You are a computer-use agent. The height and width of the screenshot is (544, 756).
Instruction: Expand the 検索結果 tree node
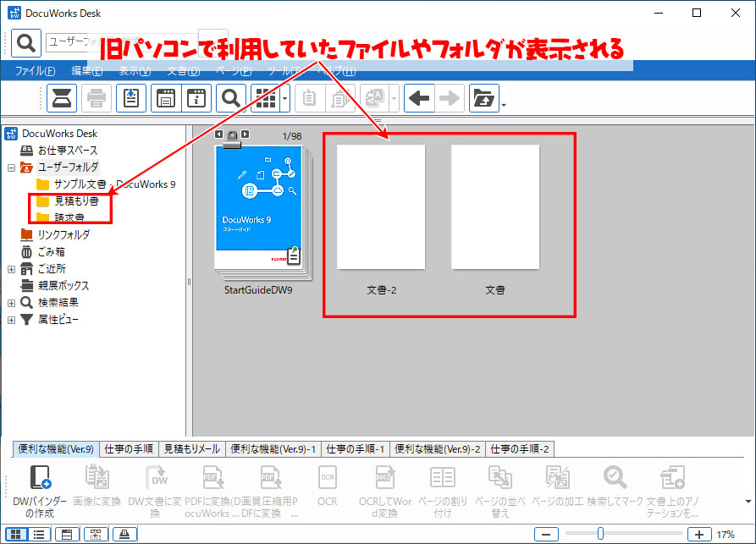coord(12,303)
